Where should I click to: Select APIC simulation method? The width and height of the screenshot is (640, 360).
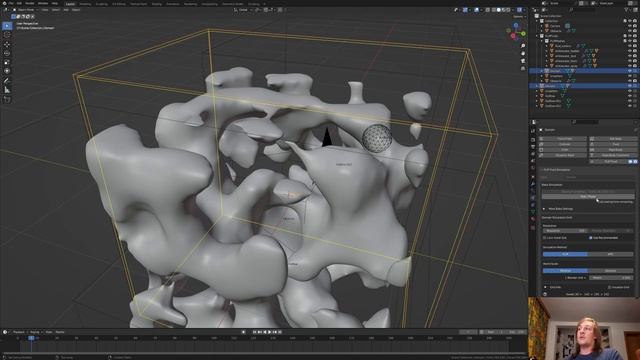611,254
